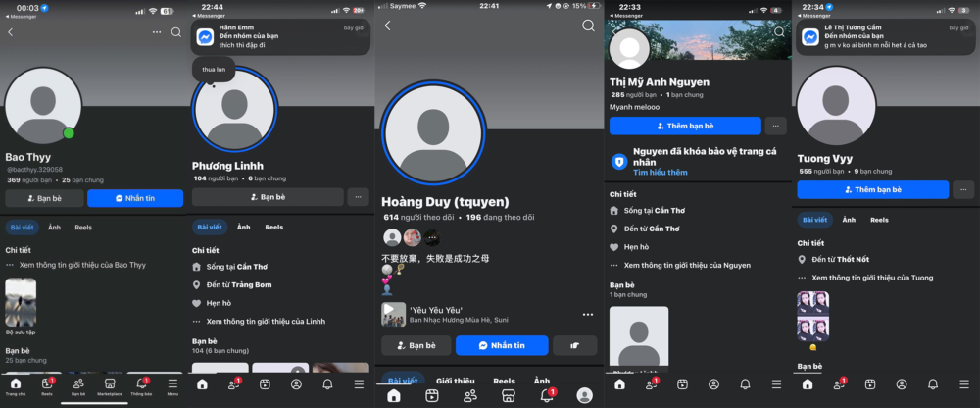980x408 pixels.
Task: Go back from Hoàng Duy's profile
Action: coord(387,25)
